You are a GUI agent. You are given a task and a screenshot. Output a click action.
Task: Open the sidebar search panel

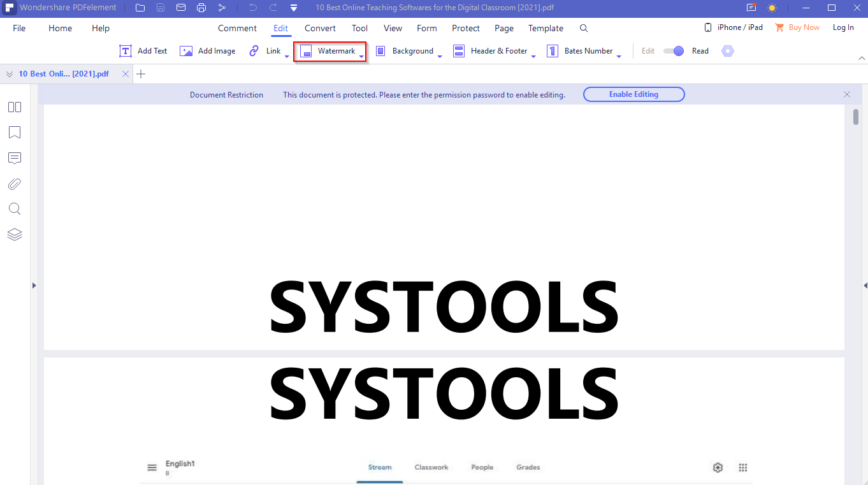click(15, 209)
